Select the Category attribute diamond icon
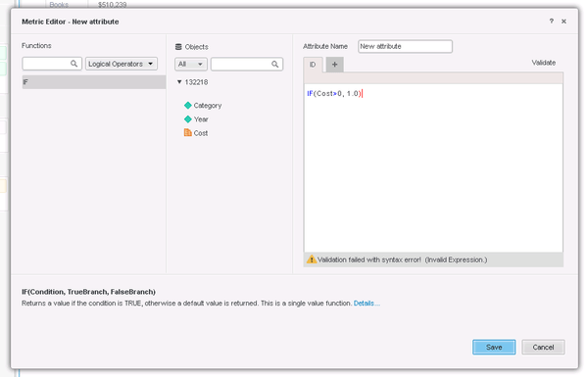 pos(188,106)
